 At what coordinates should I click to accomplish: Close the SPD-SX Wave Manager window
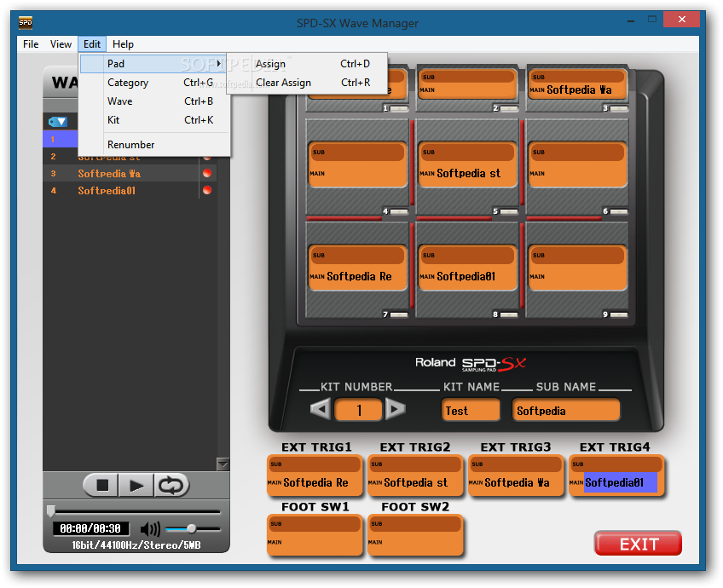point(681,20)
